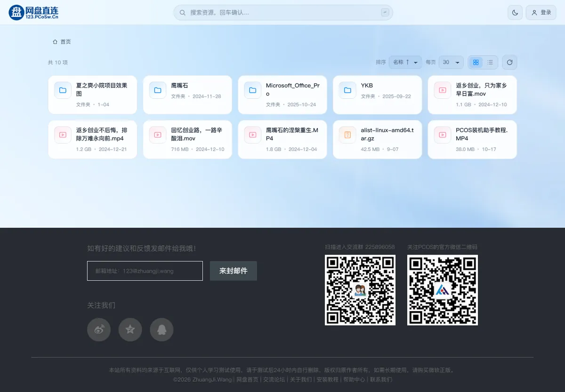Image resolution: width=565 pixels, height=392 pixels.
Task: Click archive icon of alist-linux-amd64.tar.gz
Action: (x=347, y=135)
